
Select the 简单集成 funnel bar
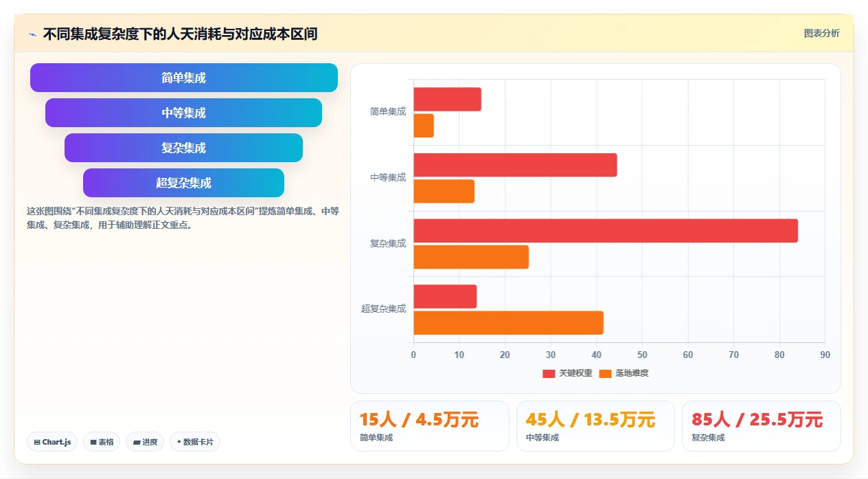click(184, 78)
